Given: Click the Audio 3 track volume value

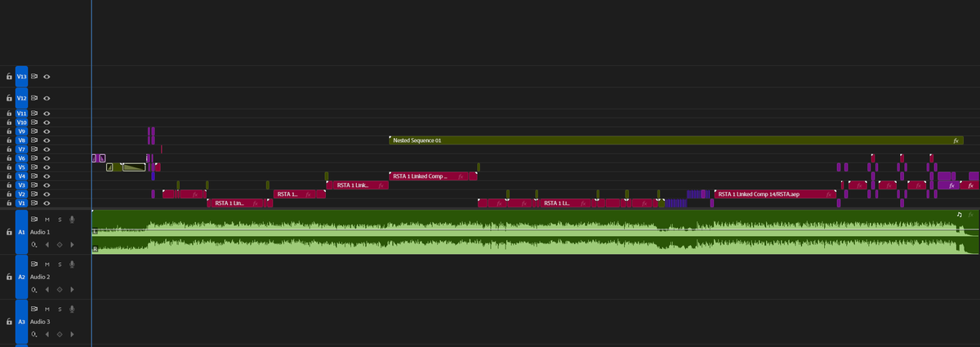Looking at the screenshot, I should coord(33,335).
